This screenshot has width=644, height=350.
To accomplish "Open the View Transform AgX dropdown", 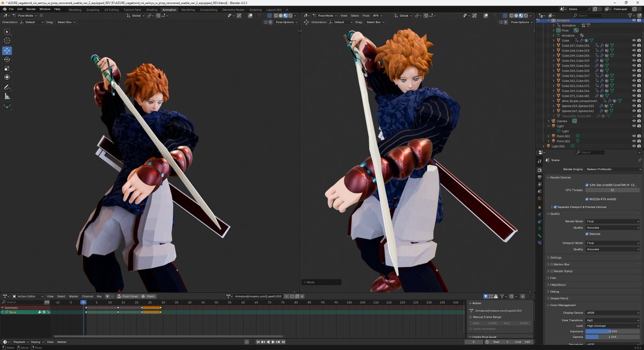I will pos(613,319).
